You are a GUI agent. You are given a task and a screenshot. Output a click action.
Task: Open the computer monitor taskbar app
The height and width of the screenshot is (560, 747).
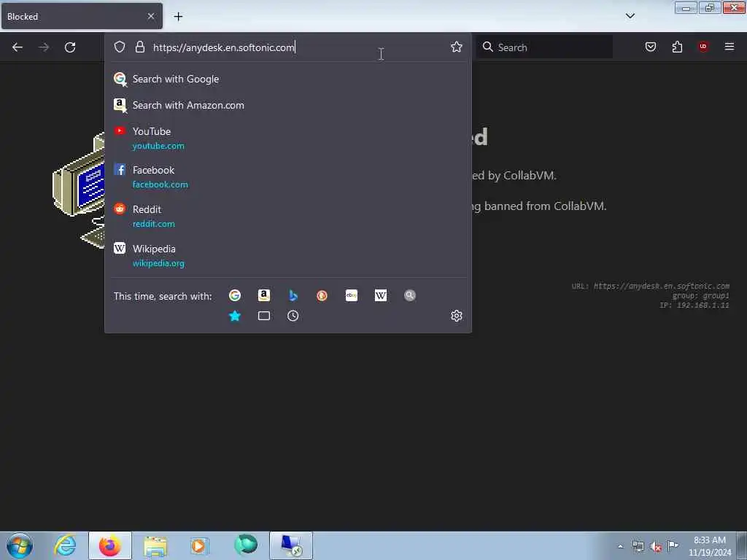click(291, 545)
